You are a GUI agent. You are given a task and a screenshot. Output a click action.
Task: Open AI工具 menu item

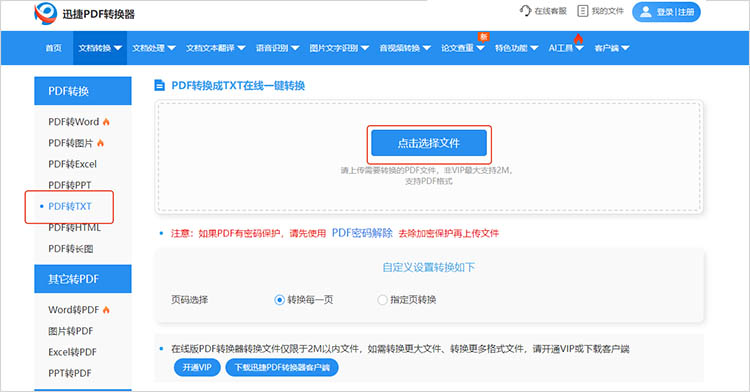click(x=566, y=48)
